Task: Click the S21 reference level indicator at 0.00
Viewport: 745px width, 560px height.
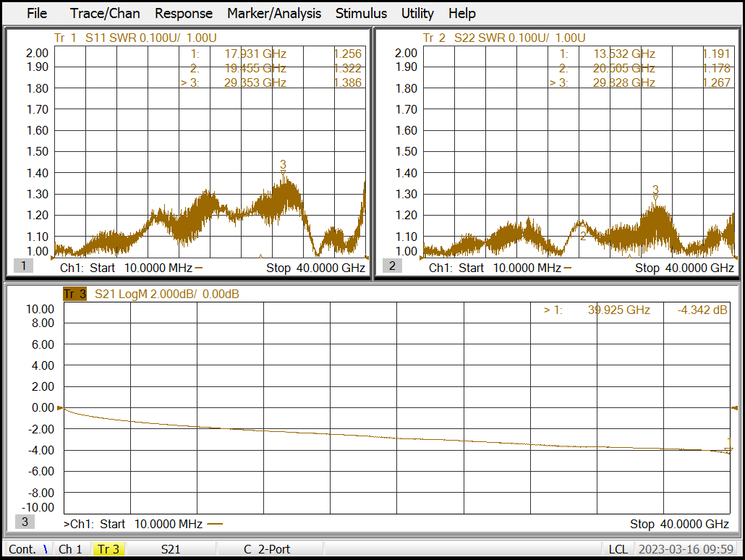Action: point(61,408)
